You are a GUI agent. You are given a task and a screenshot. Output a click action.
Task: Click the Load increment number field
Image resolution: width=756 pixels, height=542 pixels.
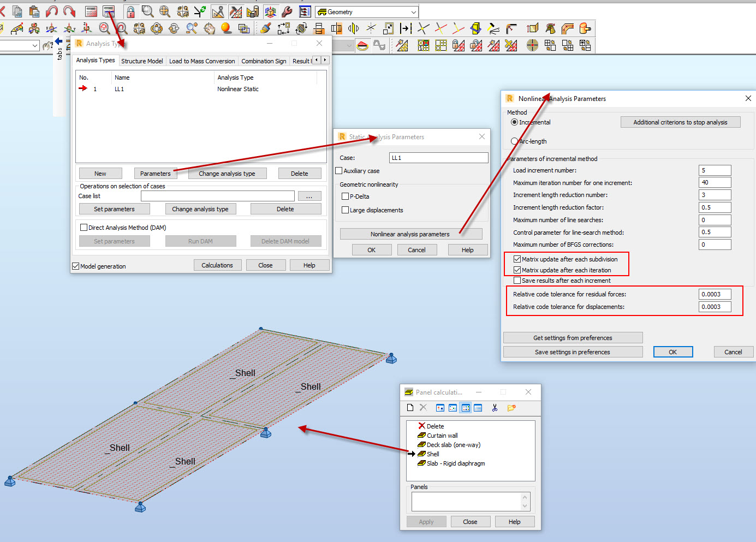pyautogui.click(x=715, y=170)
